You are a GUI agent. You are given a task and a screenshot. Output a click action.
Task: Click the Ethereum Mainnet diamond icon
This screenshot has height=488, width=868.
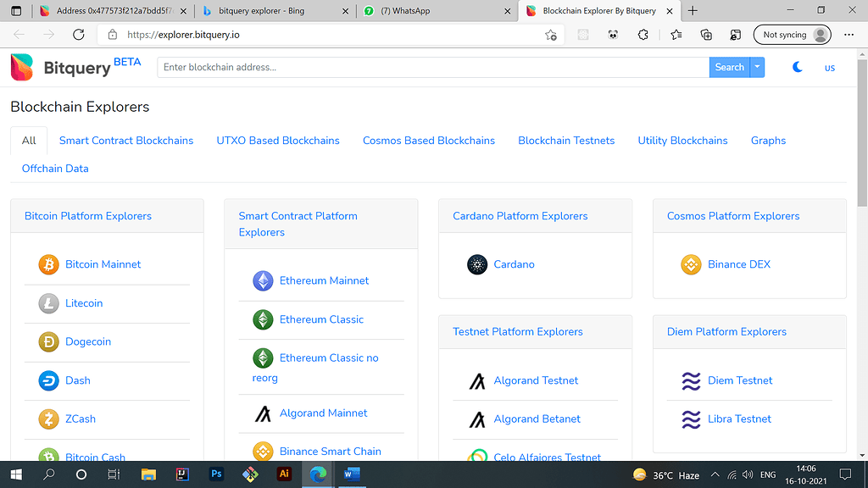coord(263,280)
